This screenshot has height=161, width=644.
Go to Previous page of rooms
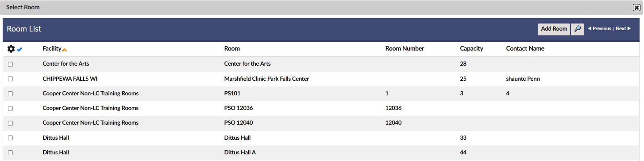point(599,29)
